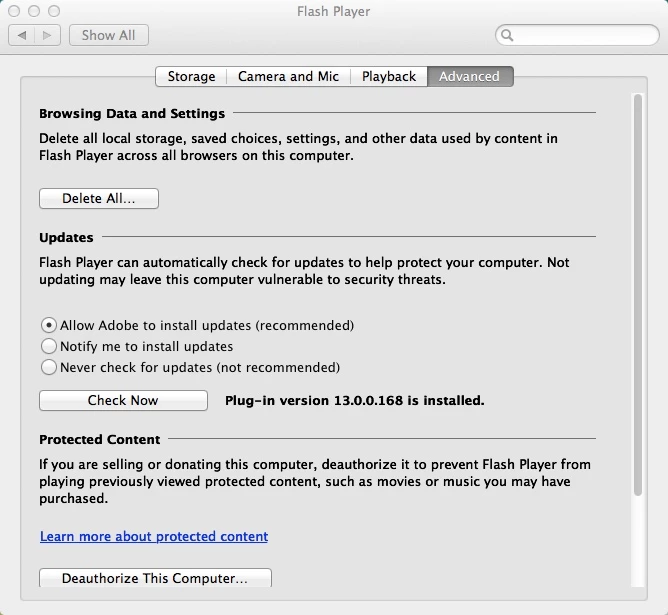Click the magnifying glass search icon

point(507,35)
